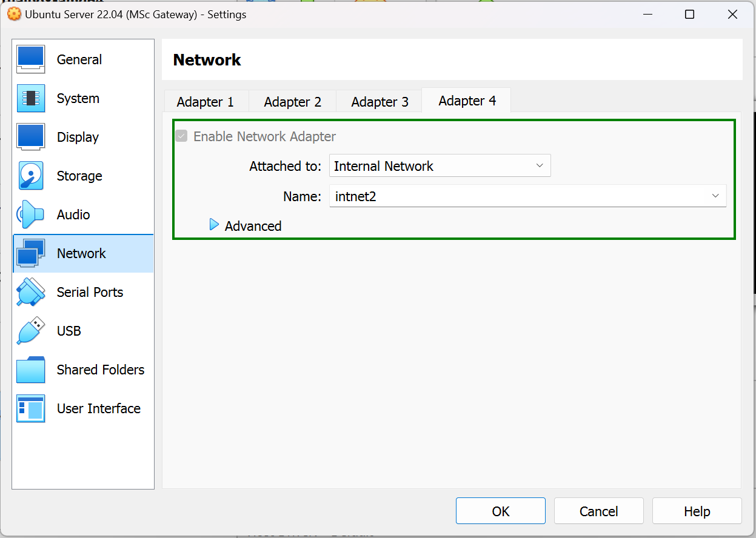756x538 pixels.
Task: Toggle the Enable Network Adapter checkbox
Action: [181, 136]
